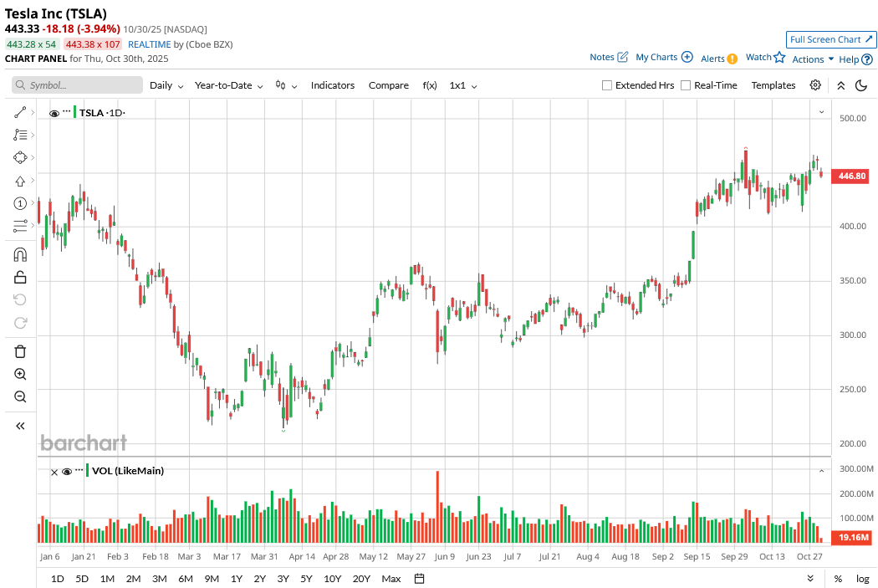Enable the Extended Hrs checkbox
878x588 pixels.
coord(608,85)
